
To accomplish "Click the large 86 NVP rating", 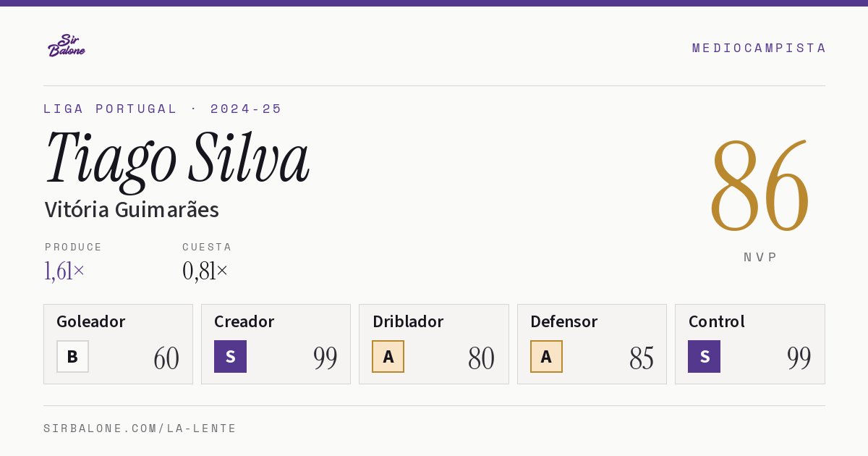I will point(759,186).
